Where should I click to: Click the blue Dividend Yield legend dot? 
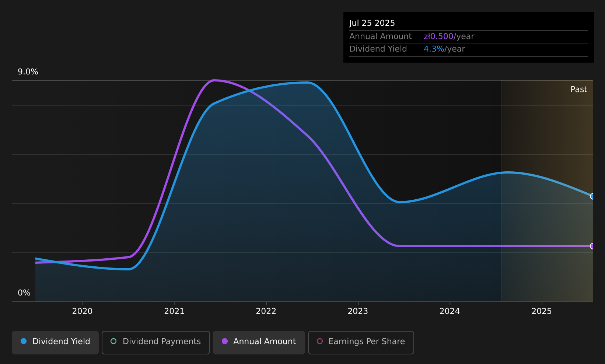click(x=24, y=341)
